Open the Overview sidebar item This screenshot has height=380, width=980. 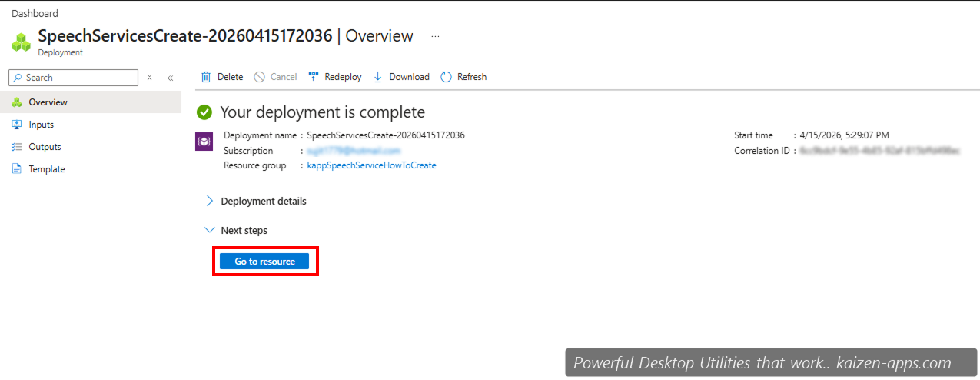(x=91, y=102)
